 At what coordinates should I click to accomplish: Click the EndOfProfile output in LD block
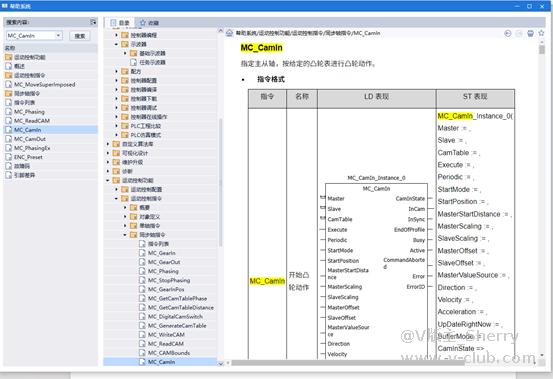coord(409,230)
